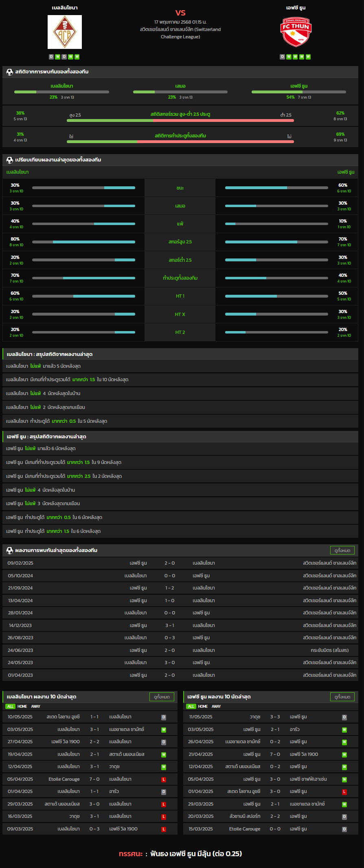Click the HT X comparison row label
364x868 pixels.
coord(180,314)
